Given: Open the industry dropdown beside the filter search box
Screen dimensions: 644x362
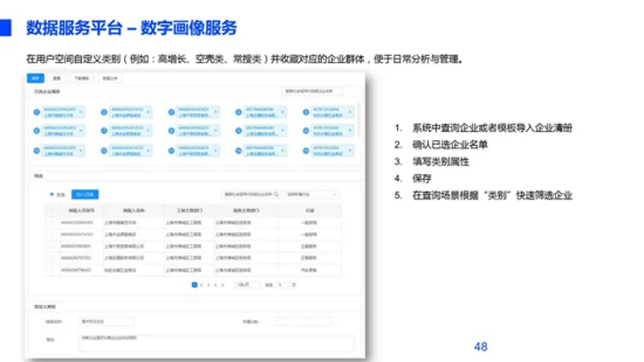Looking at the screenshot, I should [x=312, y=195].
